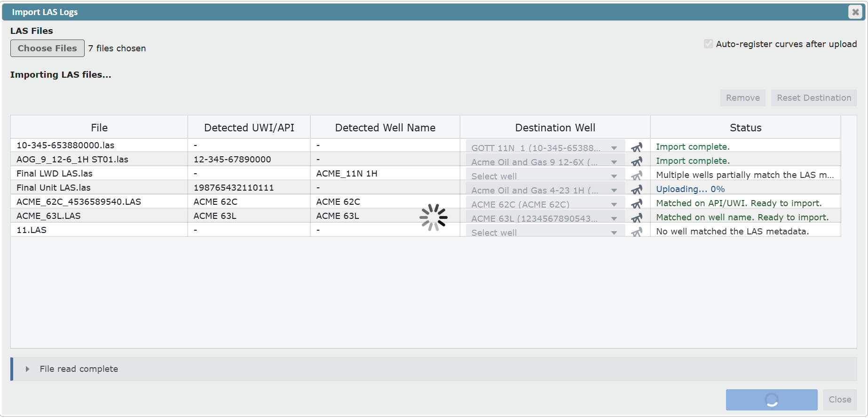This screenshot has height=418, width=868.
Task: Open Select well dropdown for 11.LAS row
Action: 545,232
